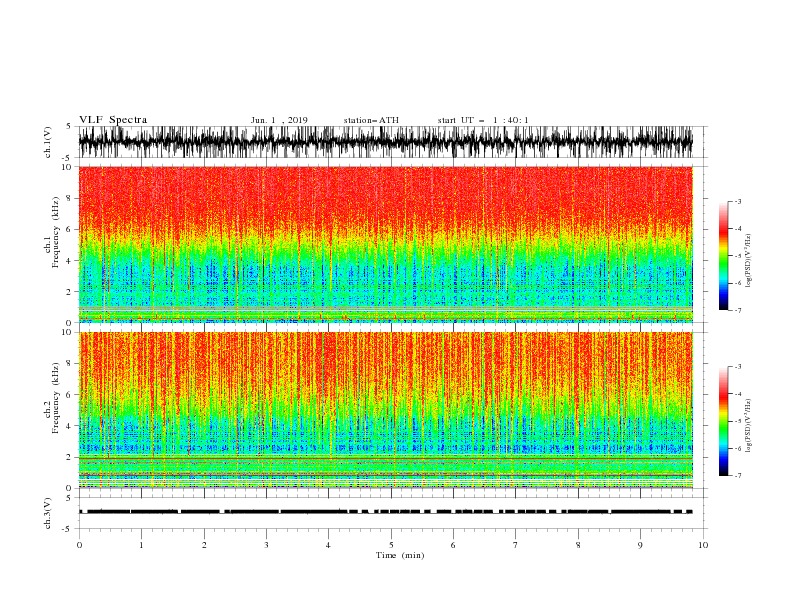This screenshot has width=792, height=612.
Task: Click the ch.2 "Frequency (kHz)" axis label
Action: pos(55,398)
